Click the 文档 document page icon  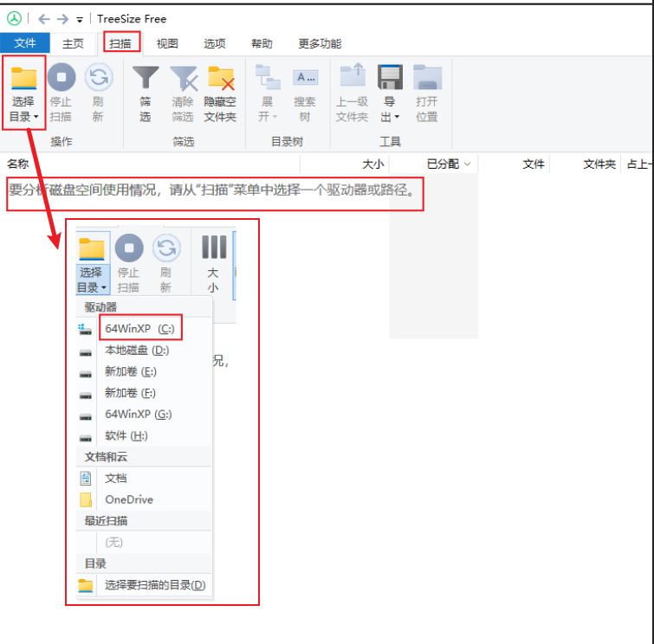86,479
